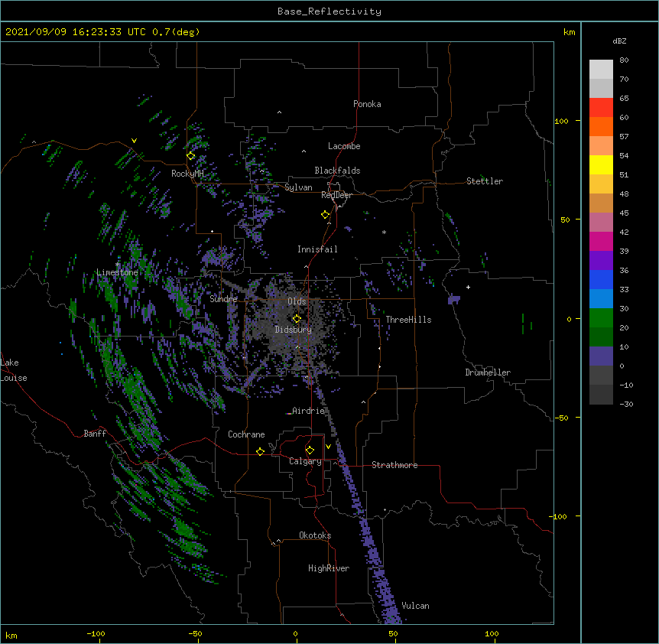Screen dimensions: 659x644
Task: Click the dBZ legend heading
Action: [619, 41]
